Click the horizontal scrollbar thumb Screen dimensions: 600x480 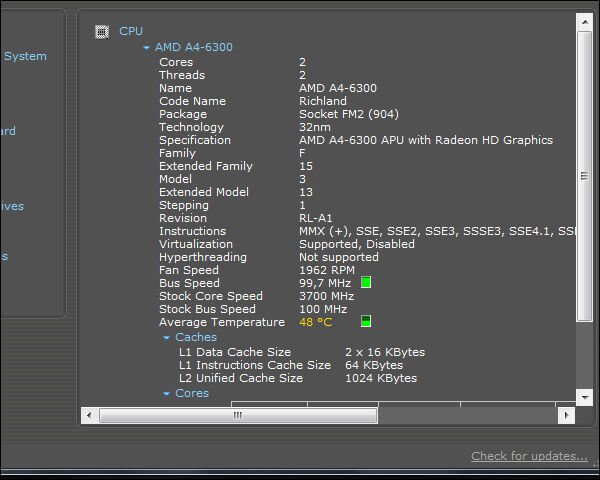pyautogui.click(x=238, y=415)
